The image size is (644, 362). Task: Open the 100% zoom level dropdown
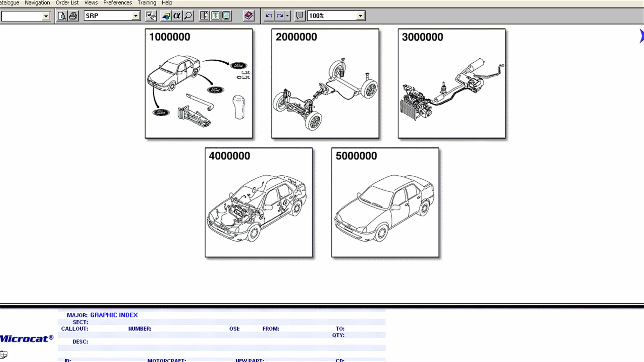(360, 16)
